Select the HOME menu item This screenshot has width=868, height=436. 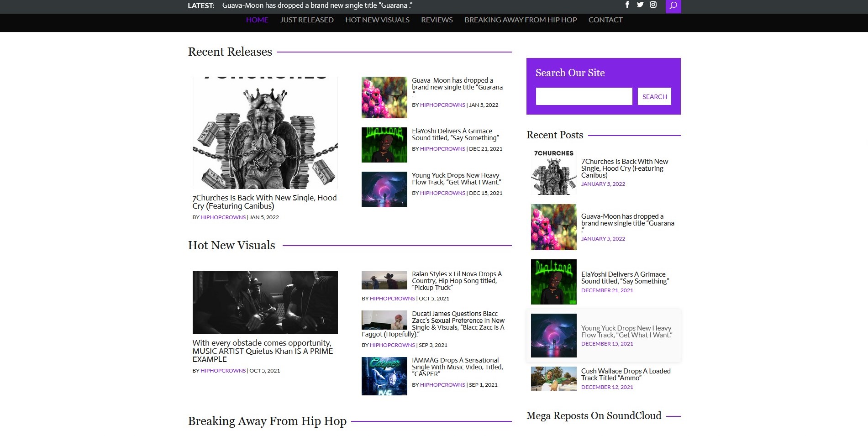257,20
